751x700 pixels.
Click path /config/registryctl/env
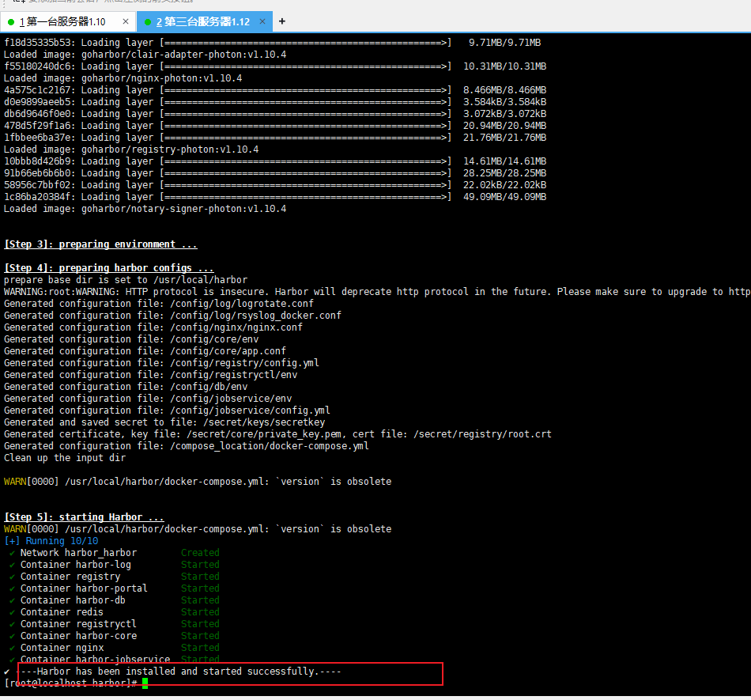point(234,375)
